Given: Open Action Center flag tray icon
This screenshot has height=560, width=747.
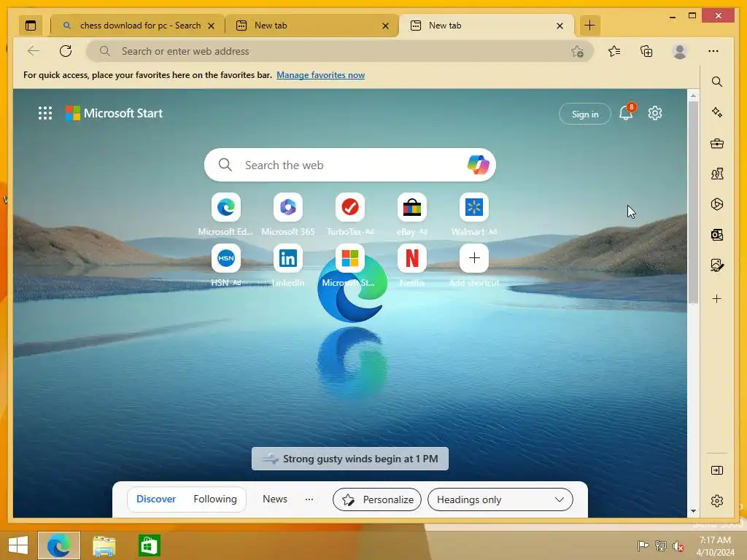Looking at the screenshot, I should (x=643, y=545).
